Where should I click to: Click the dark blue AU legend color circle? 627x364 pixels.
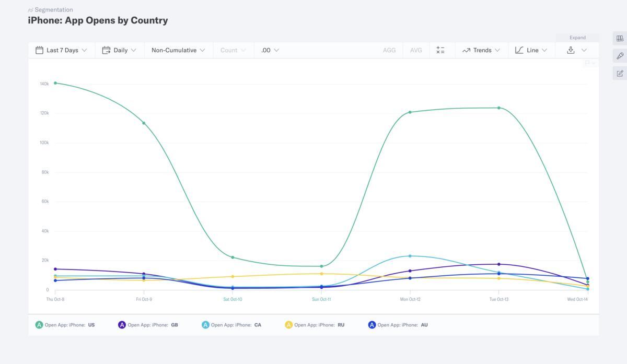click(372, 325)
